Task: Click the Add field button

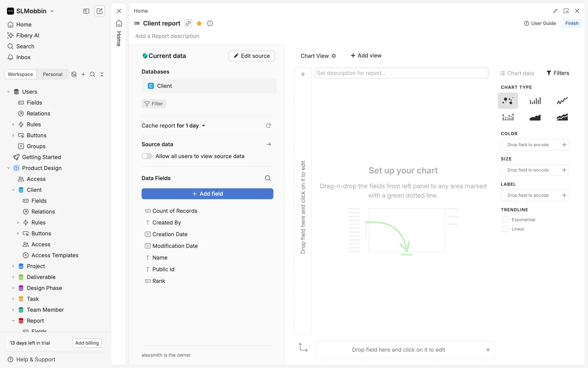Action: coord(207,194)
